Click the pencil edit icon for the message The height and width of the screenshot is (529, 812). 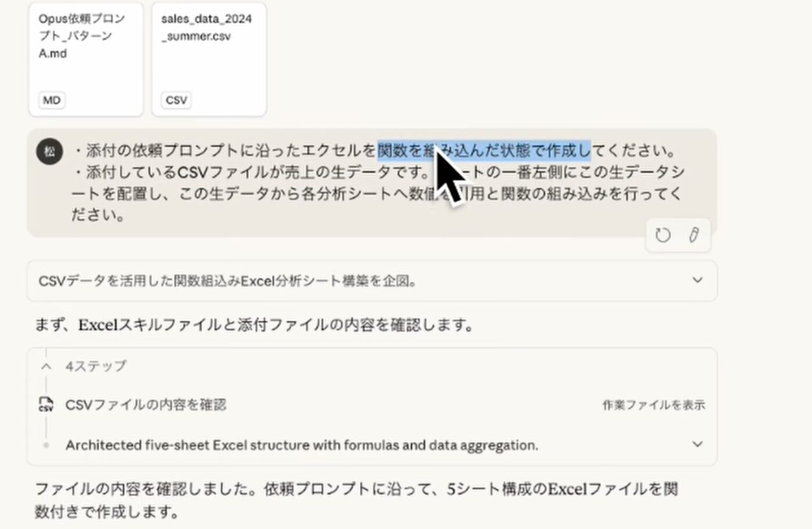pos(694,235)
